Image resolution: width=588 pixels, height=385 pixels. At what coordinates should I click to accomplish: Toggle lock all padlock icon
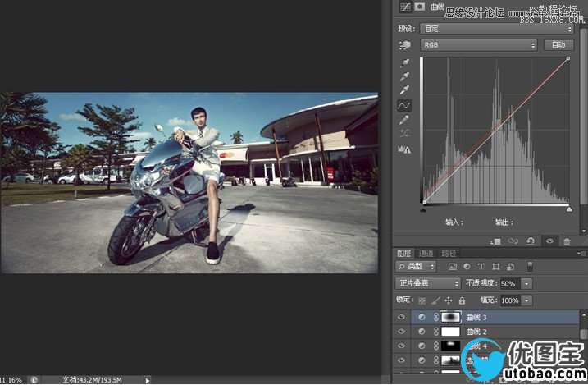462,300
